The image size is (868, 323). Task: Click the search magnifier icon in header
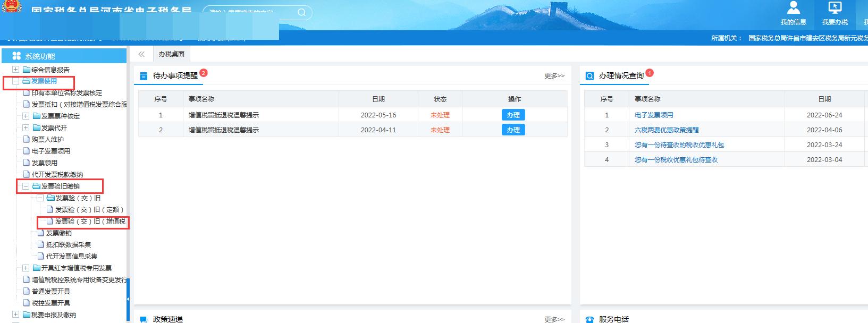(301, 12)
